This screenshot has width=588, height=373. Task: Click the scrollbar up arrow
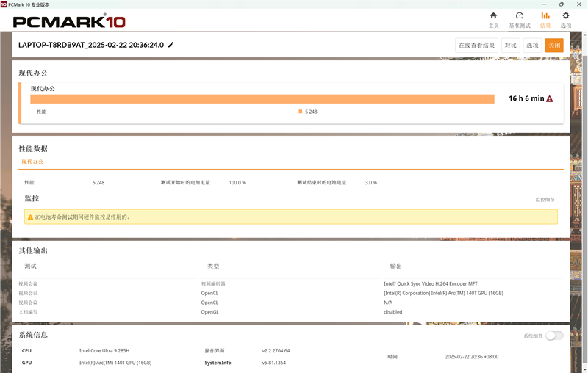pyautogui.click(x=584, y=35)
